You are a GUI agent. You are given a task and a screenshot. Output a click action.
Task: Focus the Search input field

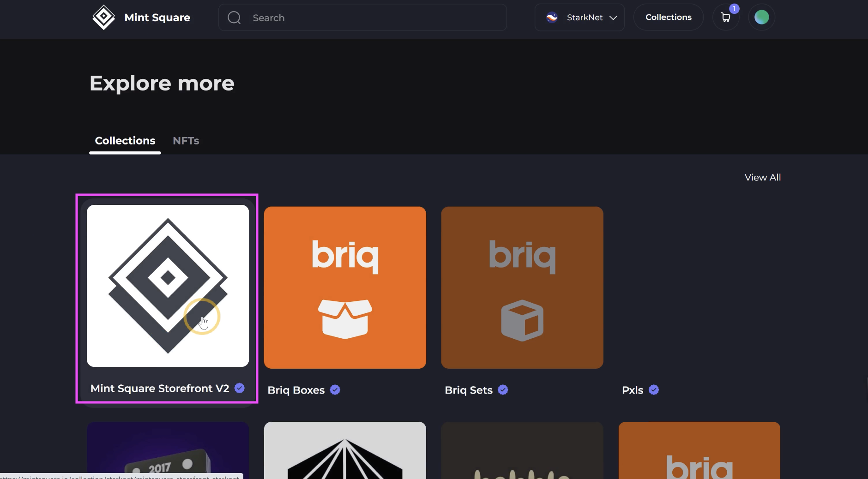pos(362,18)
